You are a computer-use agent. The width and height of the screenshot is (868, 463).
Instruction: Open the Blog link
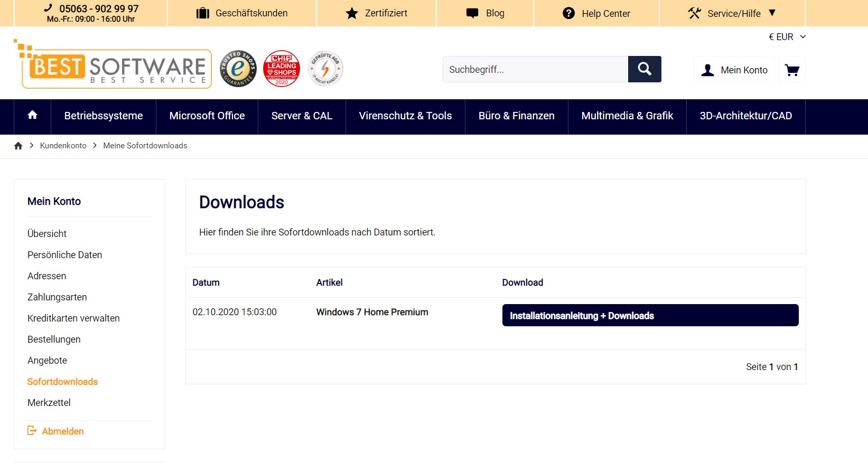tap(495, 13)
